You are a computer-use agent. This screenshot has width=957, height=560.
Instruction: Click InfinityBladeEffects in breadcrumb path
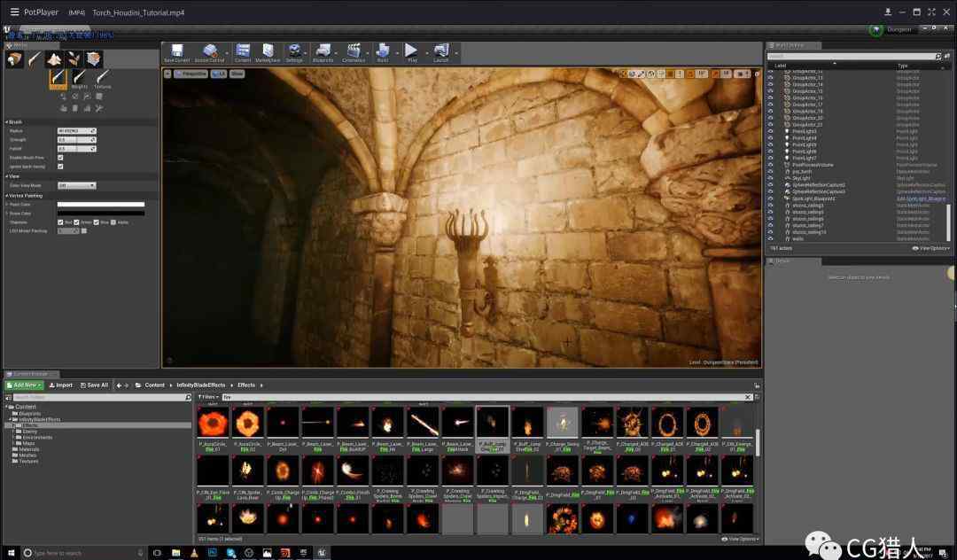pos(201,385)
